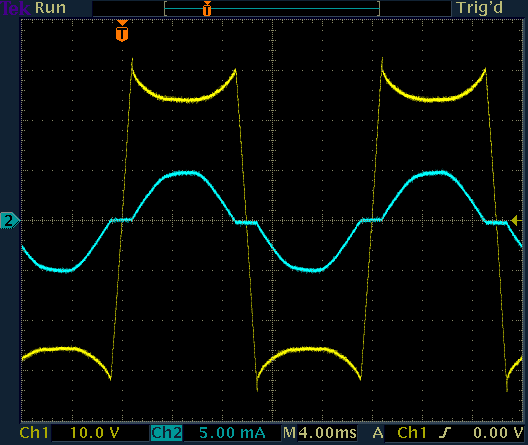Image resolution: width=528 pixels, height=445 pixels.
Task: Click the trigger marker in record view bar
Action: point(207,8)
